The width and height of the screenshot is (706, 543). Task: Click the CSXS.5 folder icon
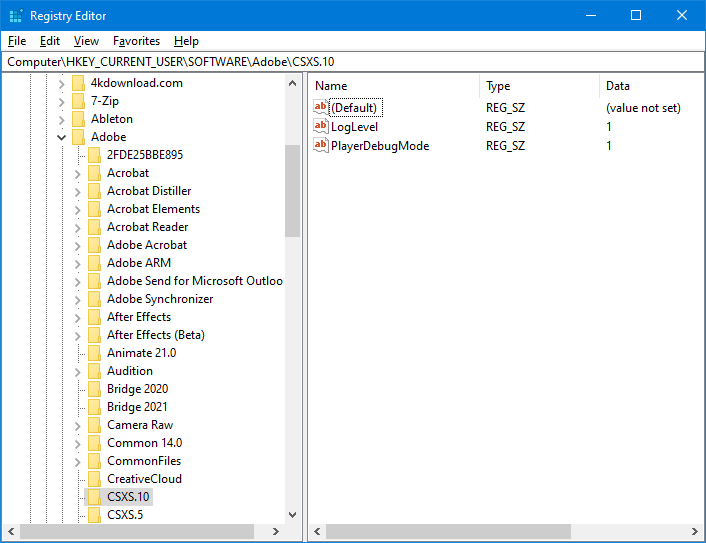[x=95, y=515]
